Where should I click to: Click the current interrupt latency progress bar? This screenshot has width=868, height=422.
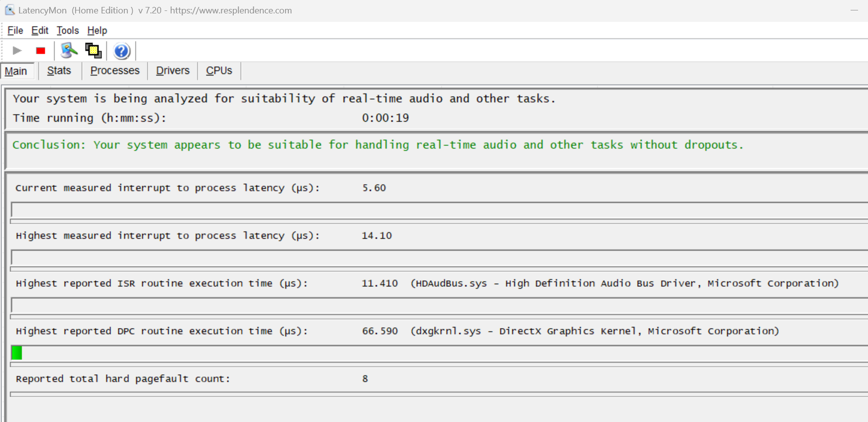pyautogui.click(x=440, y=210)
